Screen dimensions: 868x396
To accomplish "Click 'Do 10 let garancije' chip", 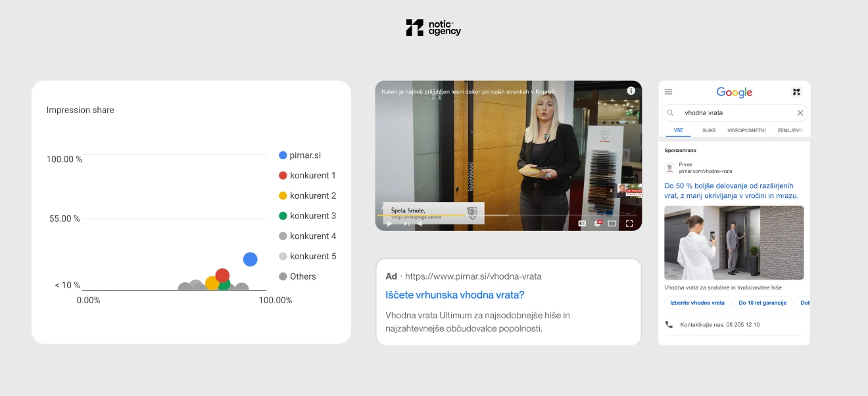I will point(763,303).
